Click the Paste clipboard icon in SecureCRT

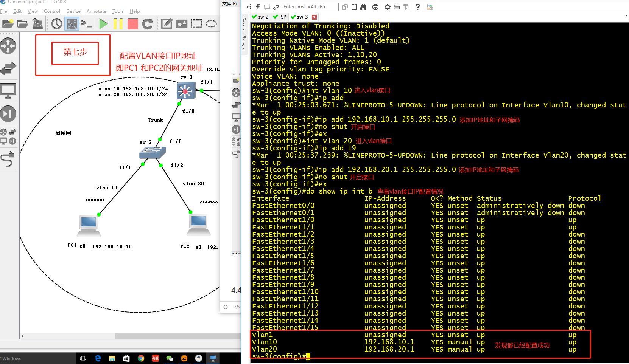tap(354, 7)
